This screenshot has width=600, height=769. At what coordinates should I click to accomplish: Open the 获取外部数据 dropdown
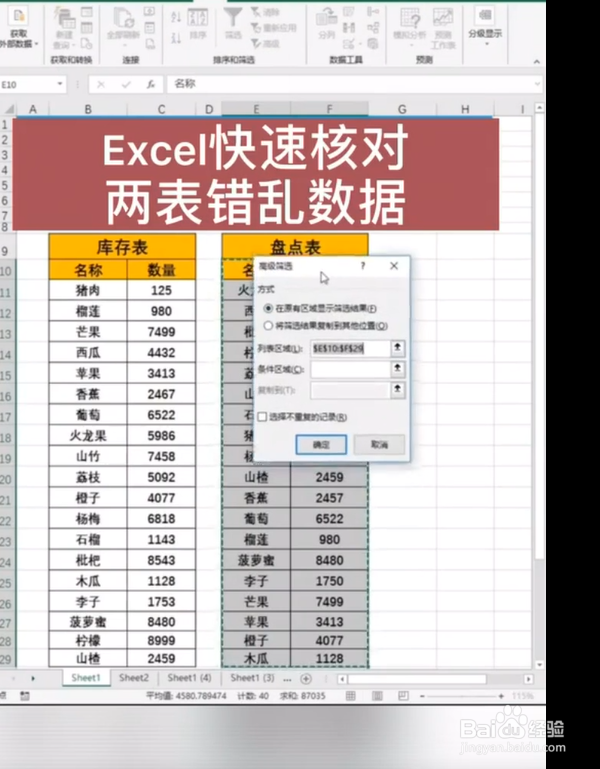coord(19,29)
